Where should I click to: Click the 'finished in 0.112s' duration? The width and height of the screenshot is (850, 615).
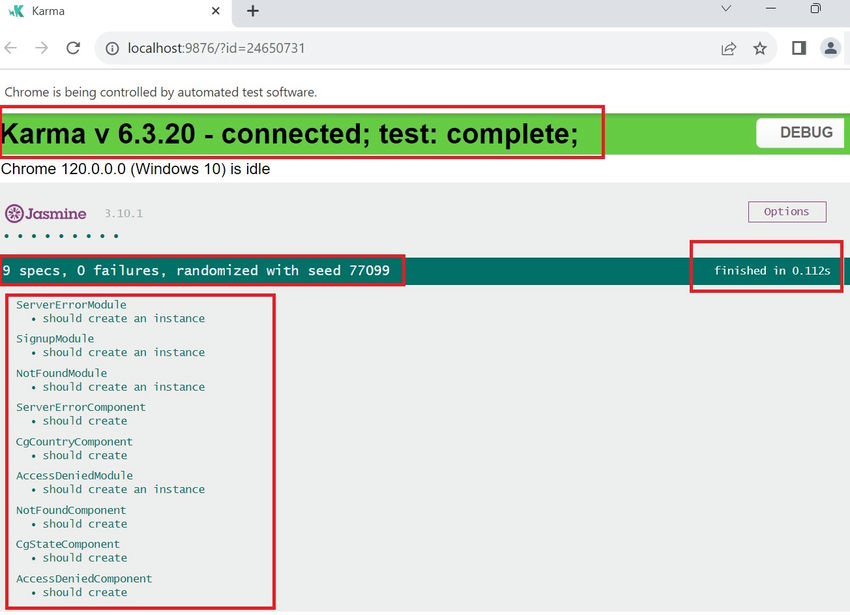click(x=772, y=271)
